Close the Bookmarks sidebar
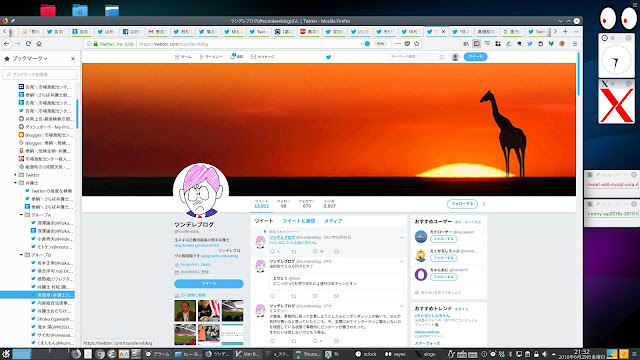The image size is (640, 360). (73, 59)
